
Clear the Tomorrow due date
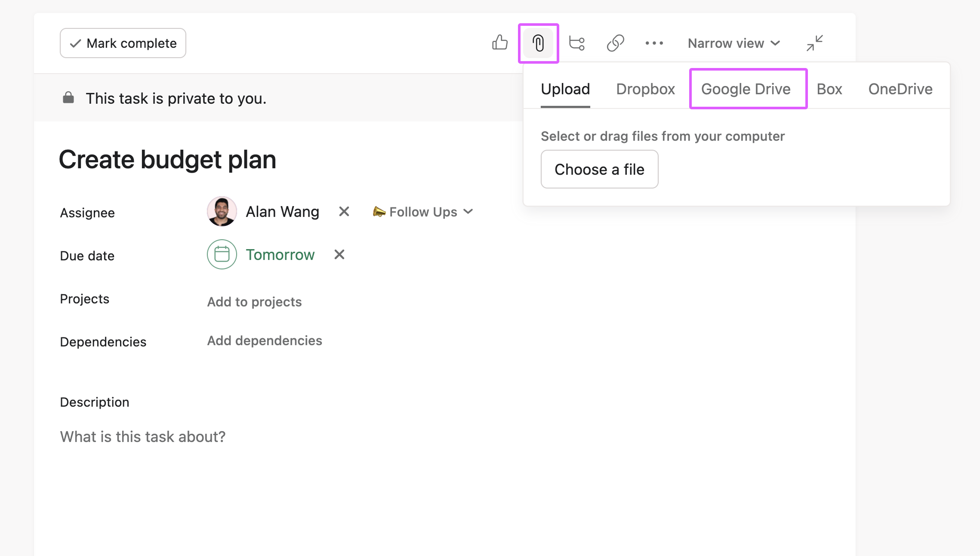pyautogui.click(x=339, y=254)
